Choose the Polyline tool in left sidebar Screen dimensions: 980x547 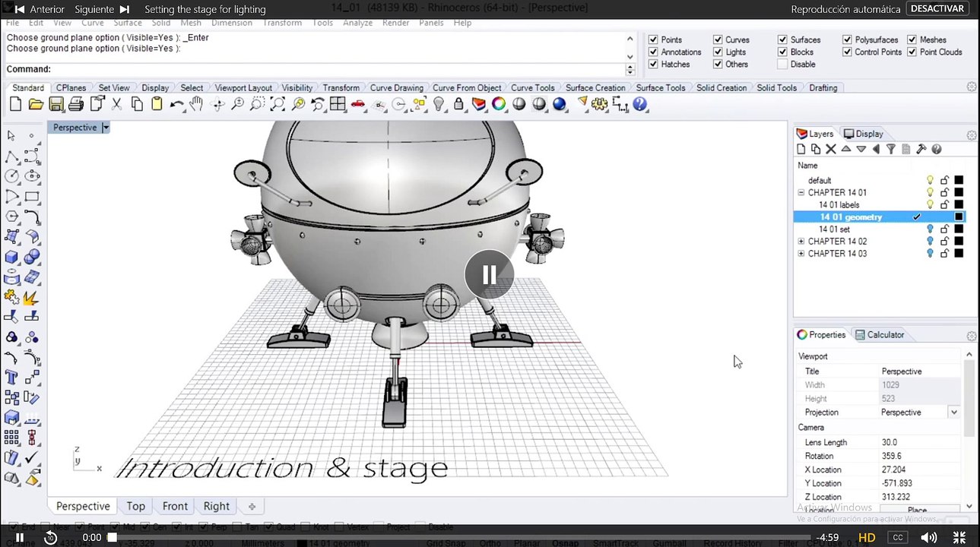point(11,157)
